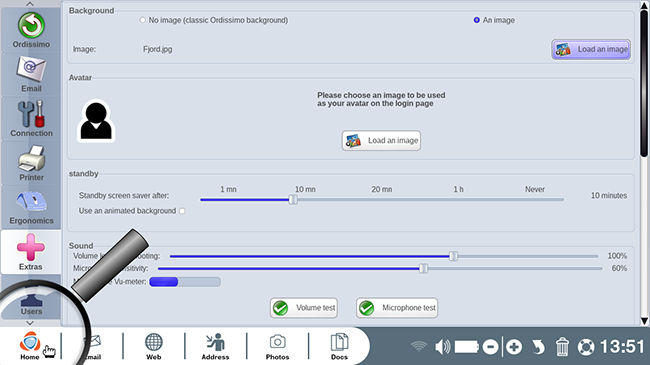Image resolution: width=650 pixels, height=365 pixels.
Task: Click the standby screen saver slider handle
Action: [293, 200]
